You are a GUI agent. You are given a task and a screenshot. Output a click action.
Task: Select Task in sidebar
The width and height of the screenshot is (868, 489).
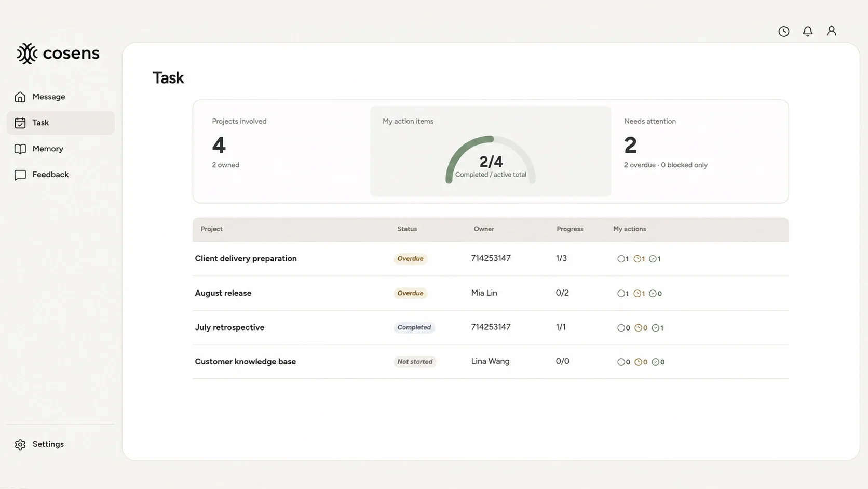coord(61,123)
